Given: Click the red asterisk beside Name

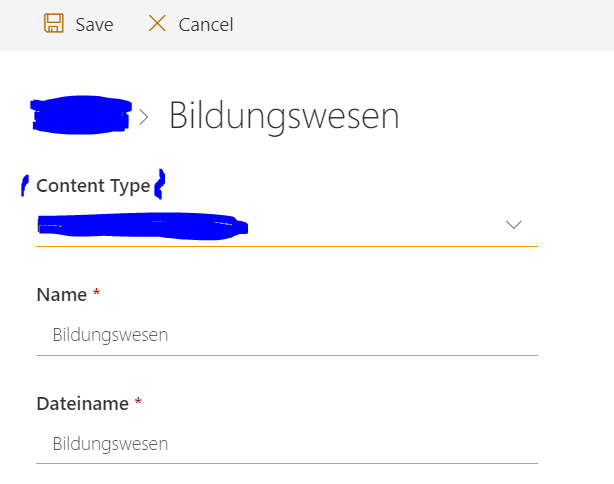Looking at the screenshot, I should [x=96, y=292].
